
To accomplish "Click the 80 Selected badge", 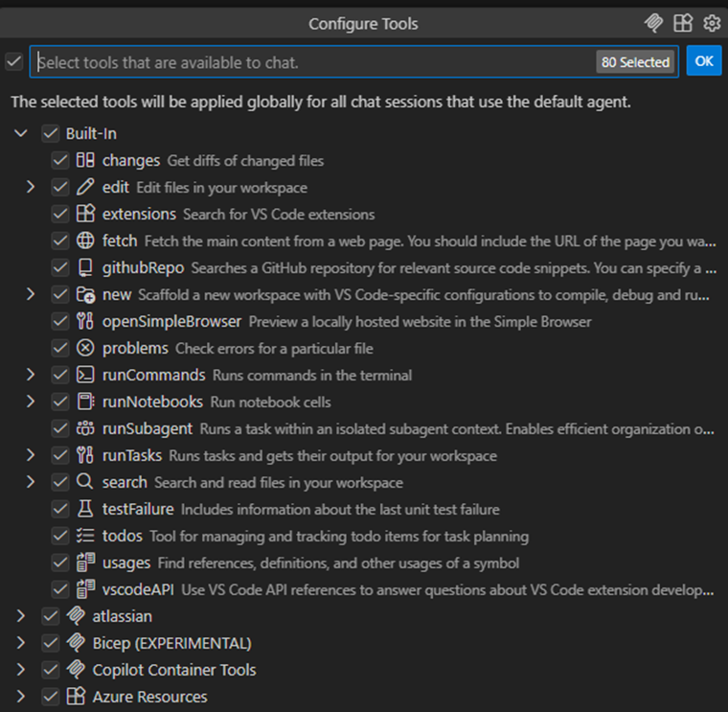I will tap(635, 61).
